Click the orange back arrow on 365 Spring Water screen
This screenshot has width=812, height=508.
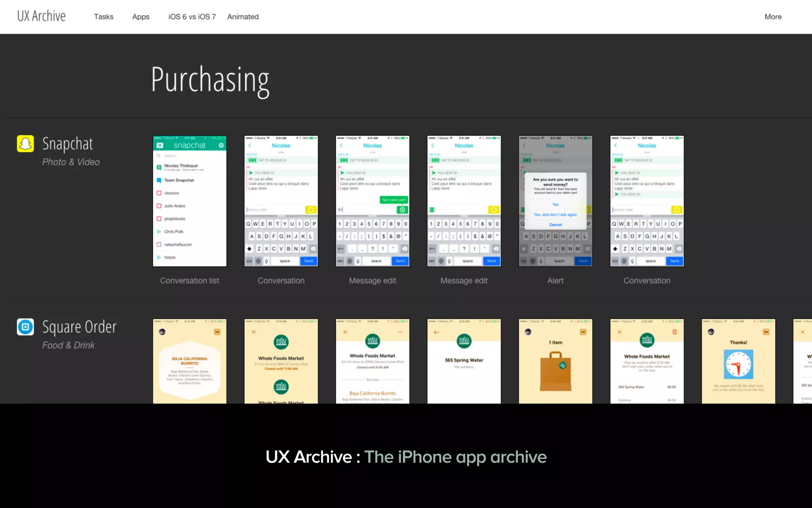(437, 332)
